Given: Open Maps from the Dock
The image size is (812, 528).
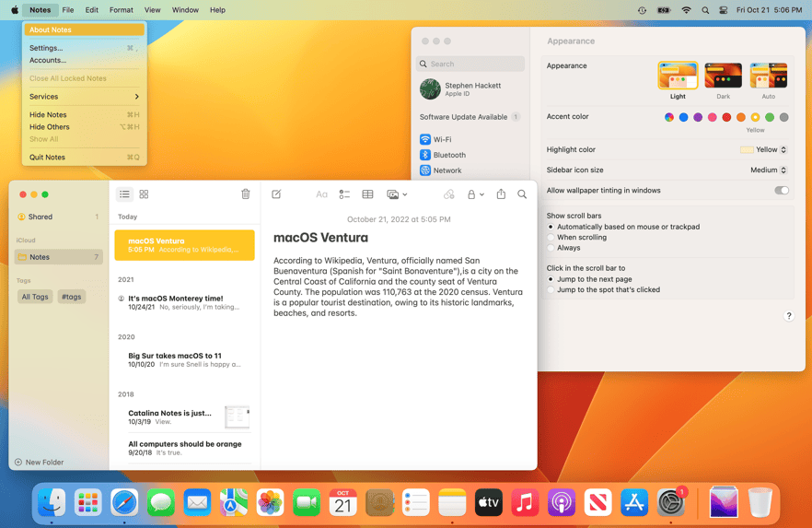Looking at the screenshot, I should 234,502.
